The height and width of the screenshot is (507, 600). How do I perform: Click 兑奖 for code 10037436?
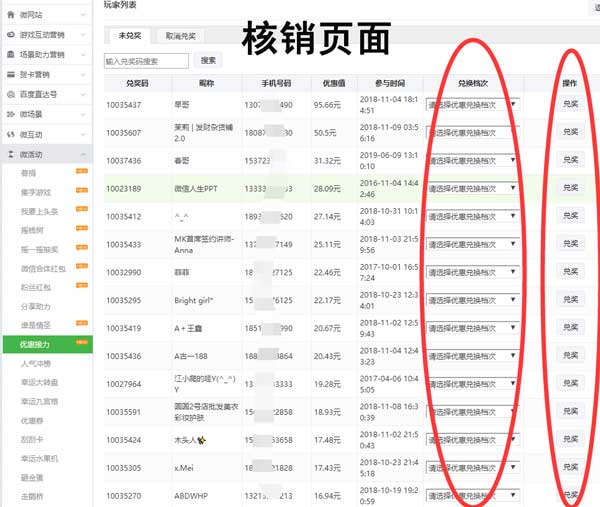click(570, 160)
